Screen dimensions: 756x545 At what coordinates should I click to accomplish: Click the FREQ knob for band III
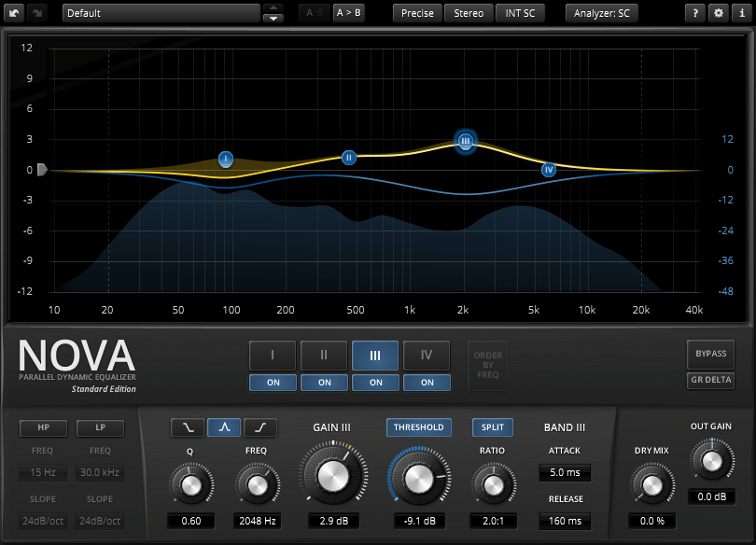258,485
